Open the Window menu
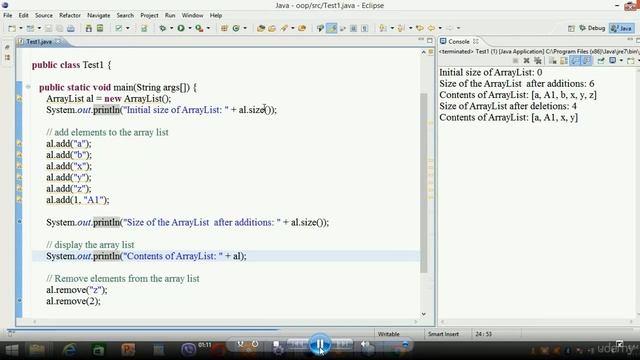640x360 pixels. click(192, 15)
